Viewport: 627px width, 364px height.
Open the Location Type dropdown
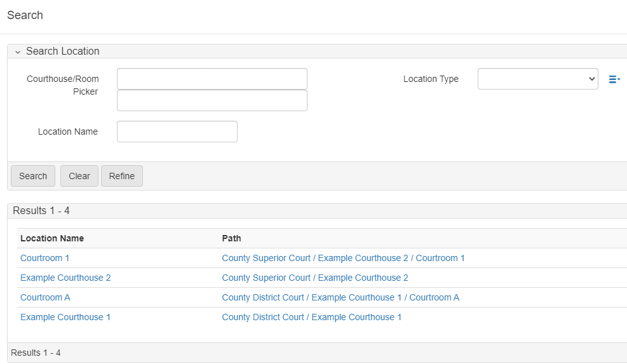point(537,79)
